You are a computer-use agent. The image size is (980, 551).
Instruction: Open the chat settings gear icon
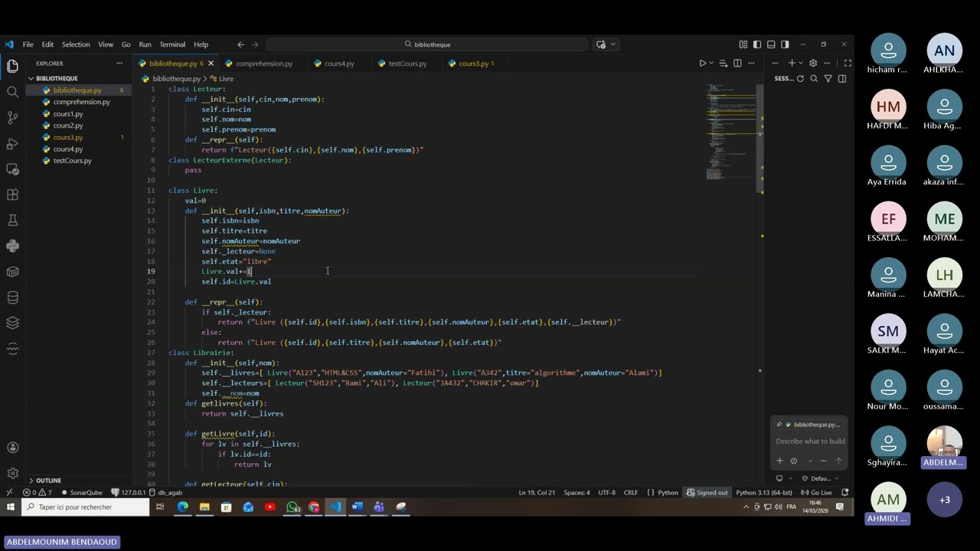813,64
